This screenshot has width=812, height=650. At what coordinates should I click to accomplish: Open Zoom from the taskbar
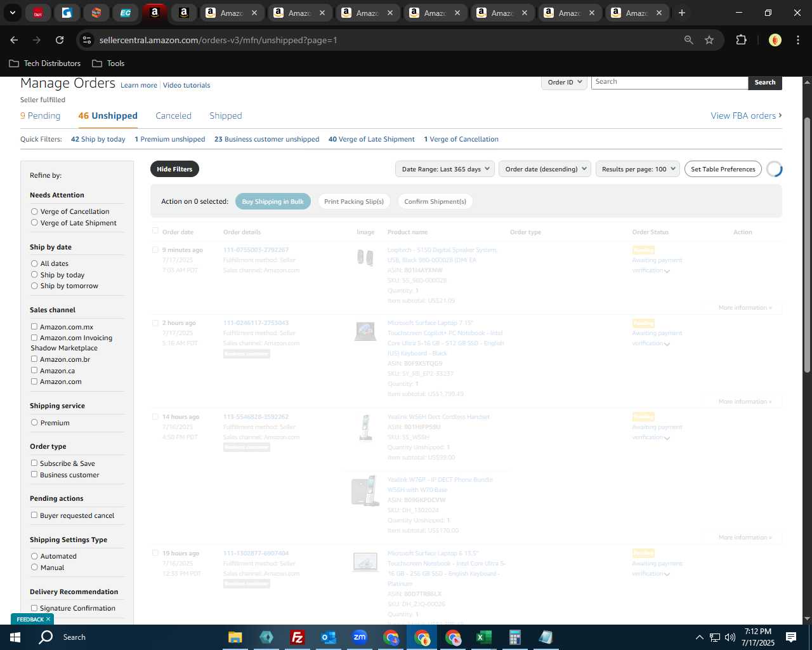click(360, 637)
